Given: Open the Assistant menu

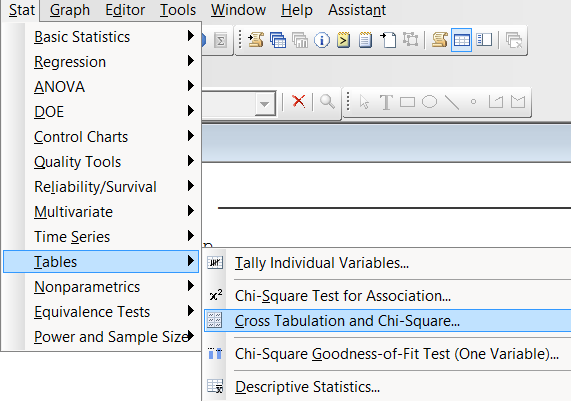Looking at the screenshot, I should point(357,10).
